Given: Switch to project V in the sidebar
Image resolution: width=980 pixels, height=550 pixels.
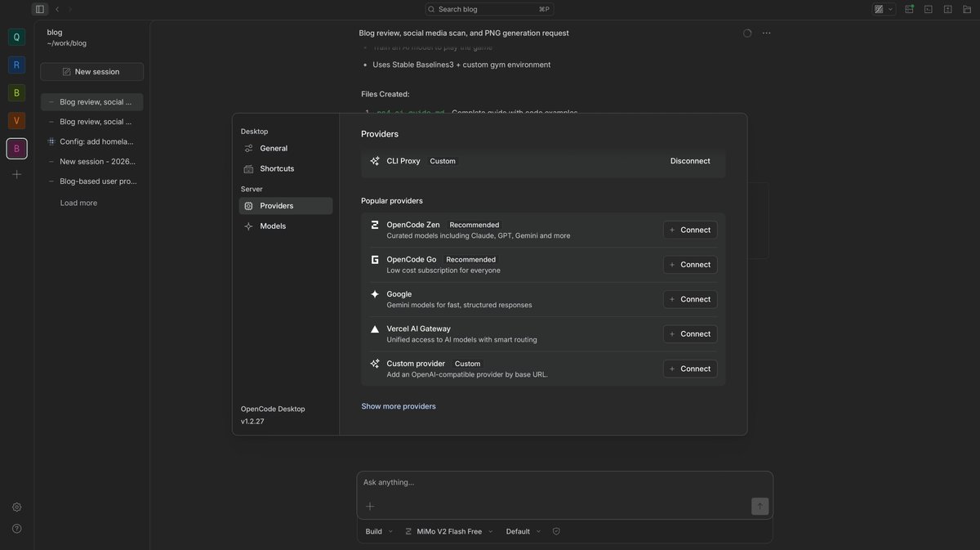Looking at the screenshot, I should [16, 120].
